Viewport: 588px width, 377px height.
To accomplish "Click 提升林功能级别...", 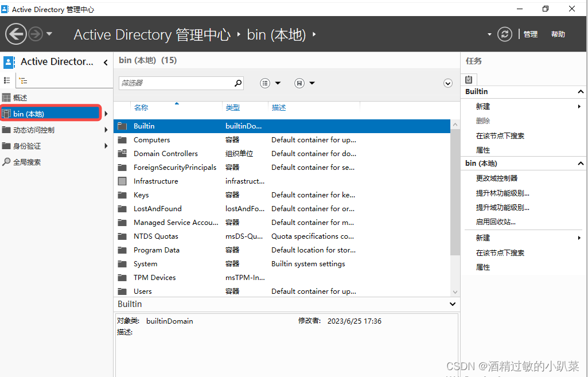I will [503, 193].
